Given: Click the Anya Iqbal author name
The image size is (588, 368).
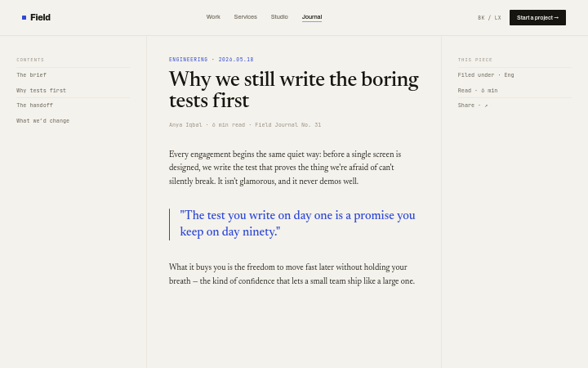Looking at the screenshot, I should [x=185, y=124].
